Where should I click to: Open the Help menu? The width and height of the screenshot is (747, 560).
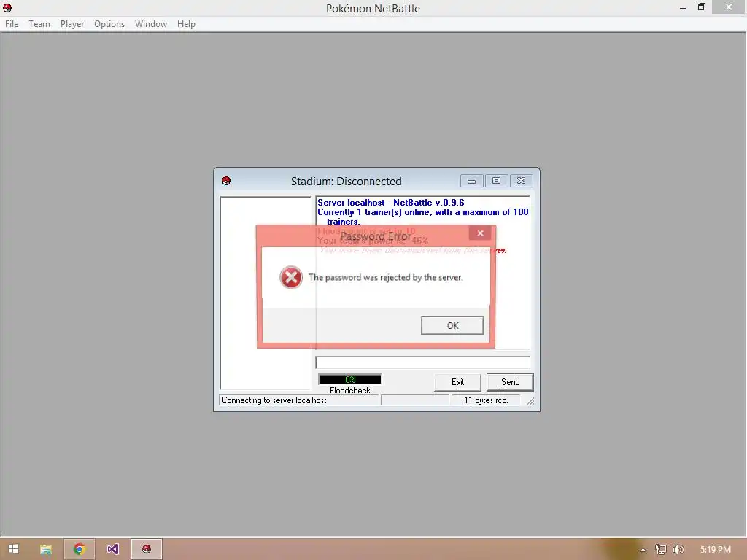coord(186,24)
